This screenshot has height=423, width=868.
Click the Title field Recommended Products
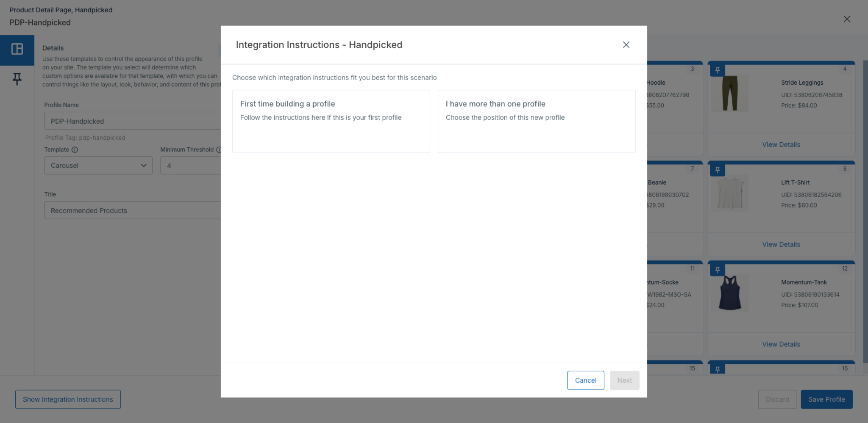click(x=133, y=210)
